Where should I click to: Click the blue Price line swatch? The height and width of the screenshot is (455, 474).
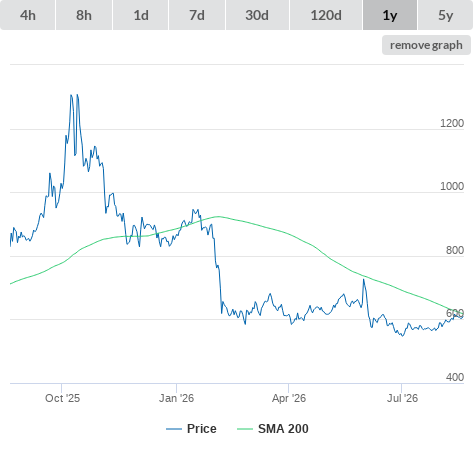pyautogui.click(x=174, y=429)
